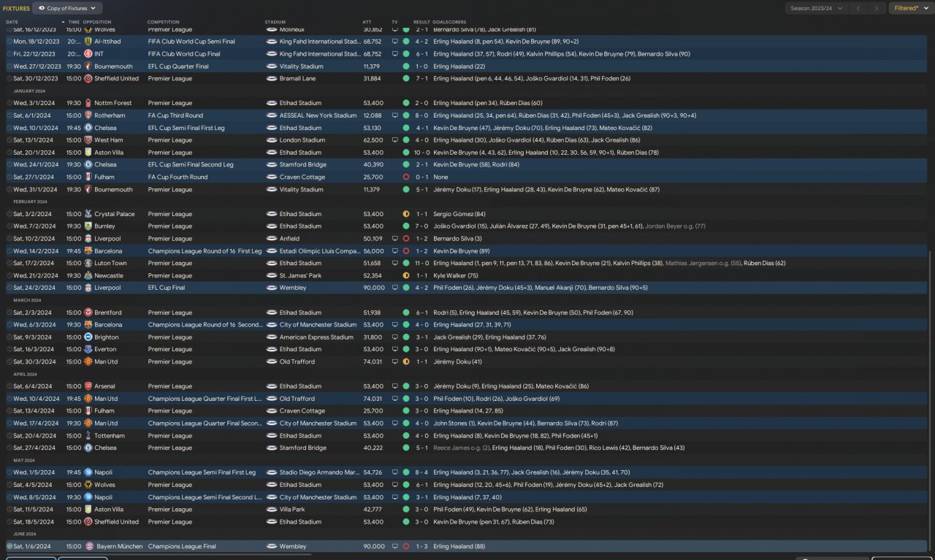Click the INT club badge
The width and height of the screenshot is (935, 560).
(x=88, y=54)
